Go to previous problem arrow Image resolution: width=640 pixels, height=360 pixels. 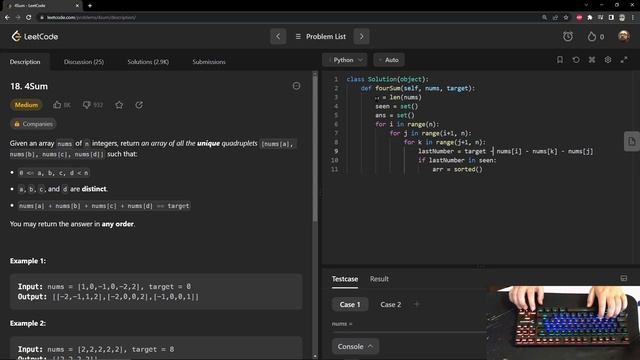pos(278,37)
